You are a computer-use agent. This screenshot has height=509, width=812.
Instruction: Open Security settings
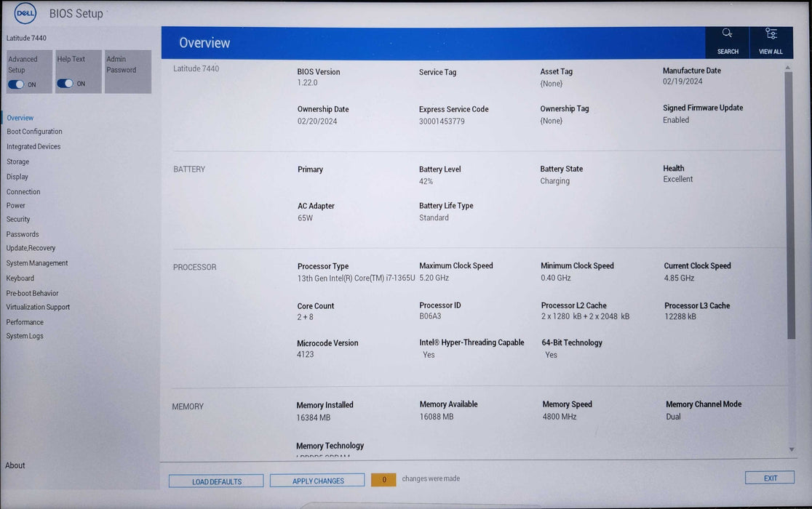coord(18,220)
